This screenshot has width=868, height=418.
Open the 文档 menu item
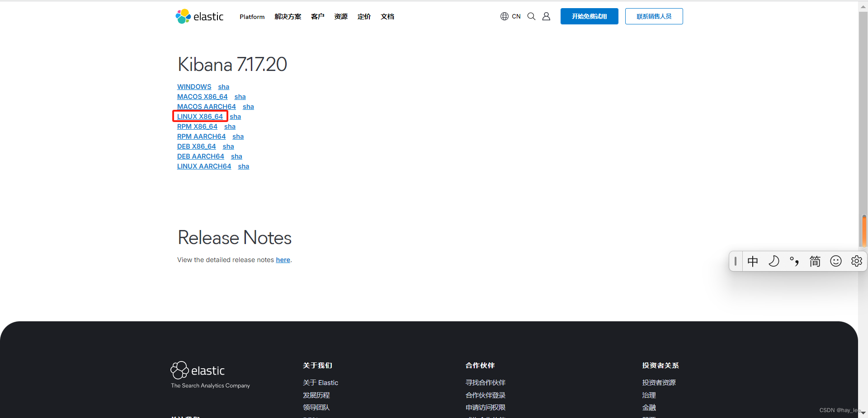[387, 17]
